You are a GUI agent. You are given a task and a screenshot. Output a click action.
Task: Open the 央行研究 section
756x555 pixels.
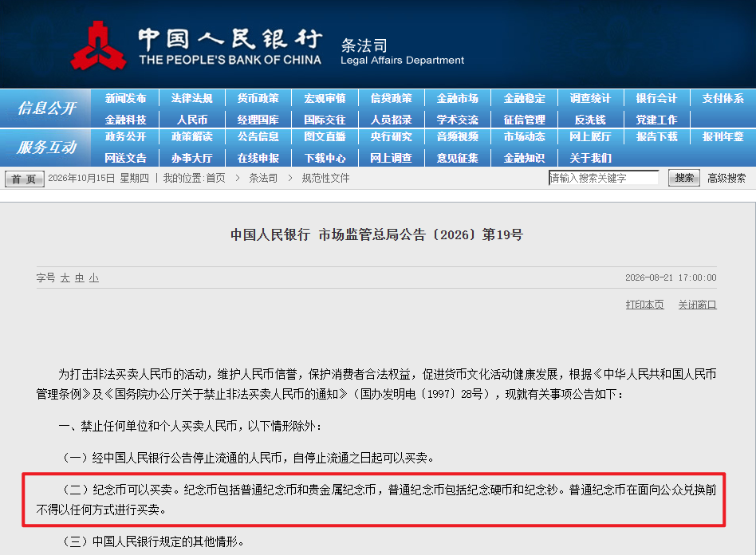pyautogui.click(x=391, y=137)
